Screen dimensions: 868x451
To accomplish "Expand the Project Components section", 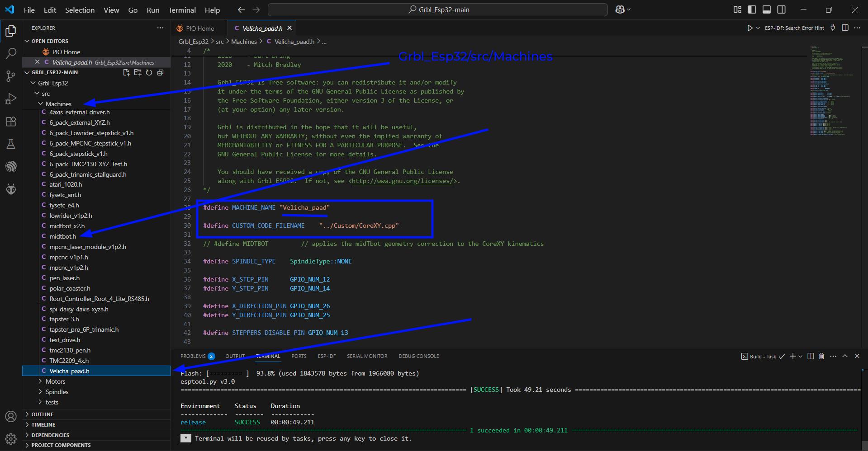I will coord(96,445).
